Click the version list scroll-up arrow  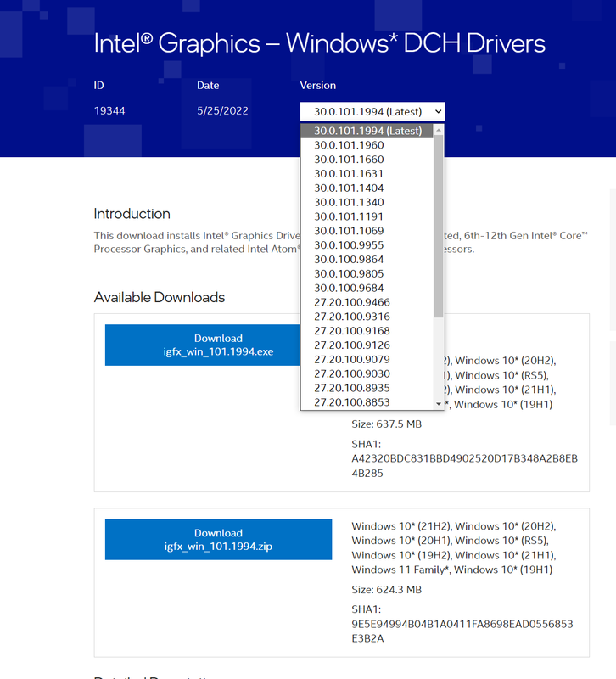point(439,130)
